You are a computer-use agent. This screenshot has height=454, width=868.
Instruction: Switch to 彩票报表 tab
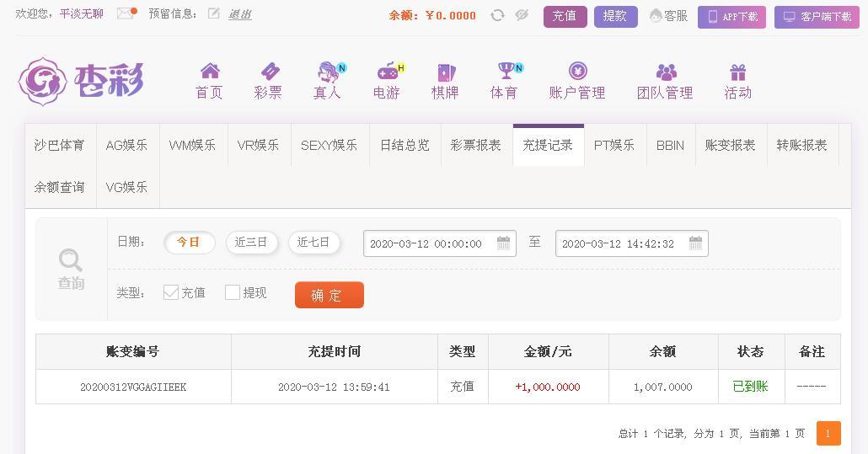(x=476, y=146)
